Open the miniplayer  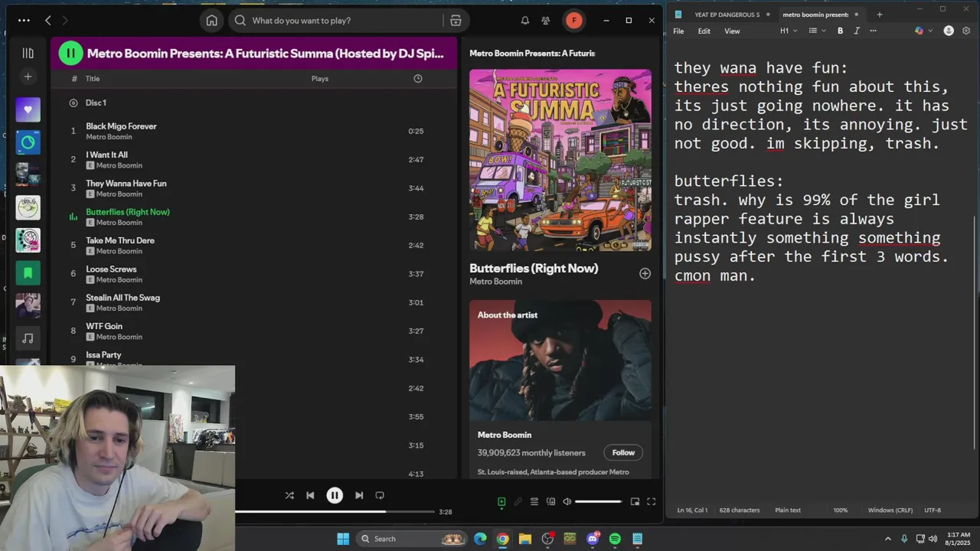[635, 502]
